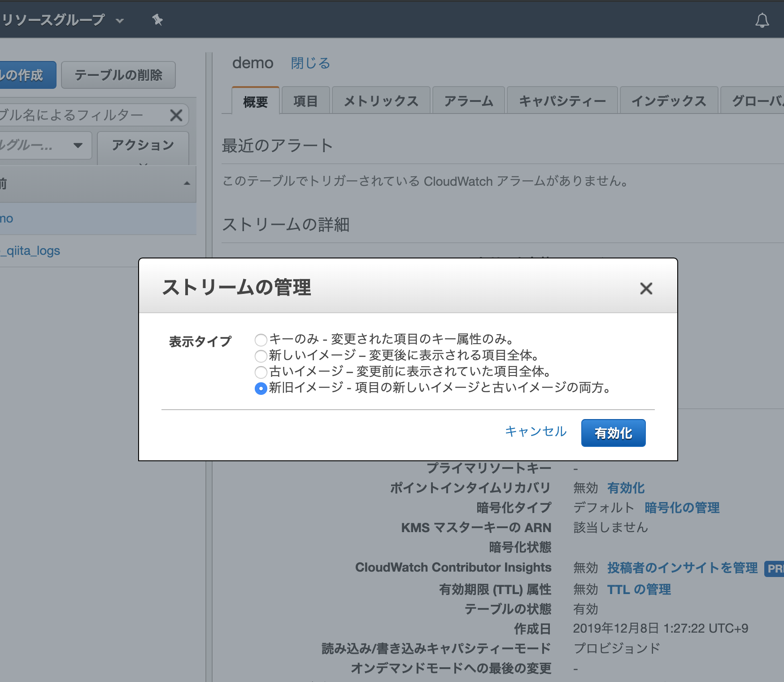Viewport: 784px width, 682px height.
Task: Switch to the 概要 tab
Action: pos(256,101)
